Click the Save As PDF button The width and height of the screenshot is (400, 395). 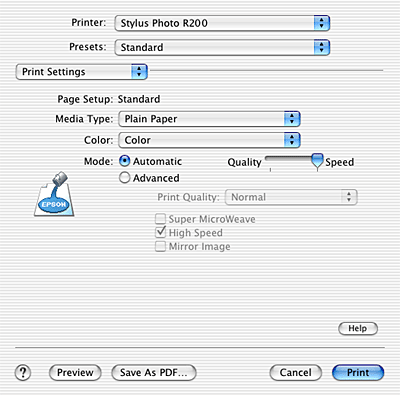154,372
